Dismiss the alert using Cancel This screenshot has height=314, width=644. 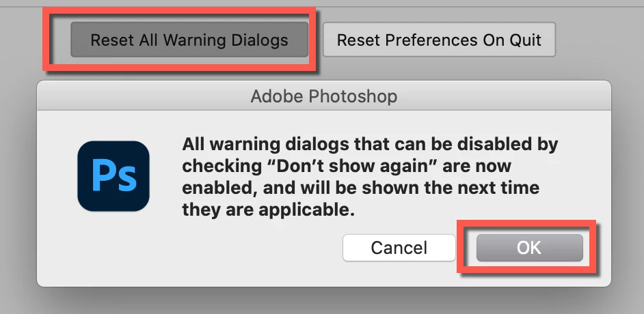point(399,248)
